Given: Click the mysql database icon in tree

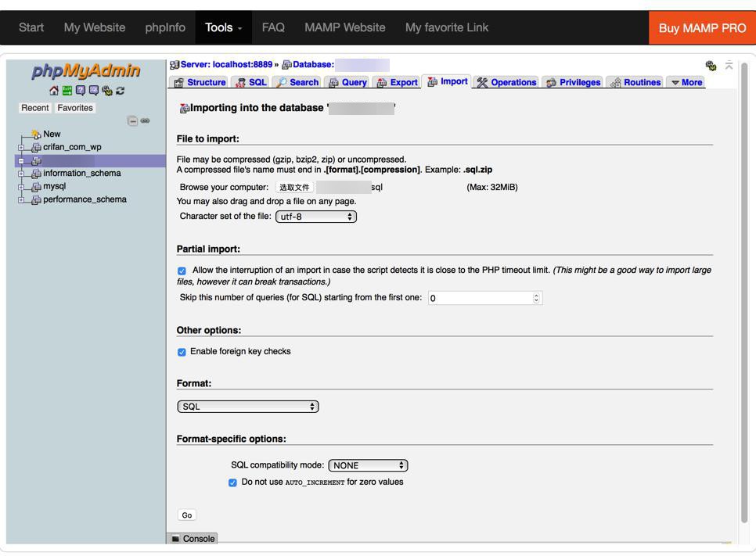Looking at the screenshot, I should tap(36, 186).
